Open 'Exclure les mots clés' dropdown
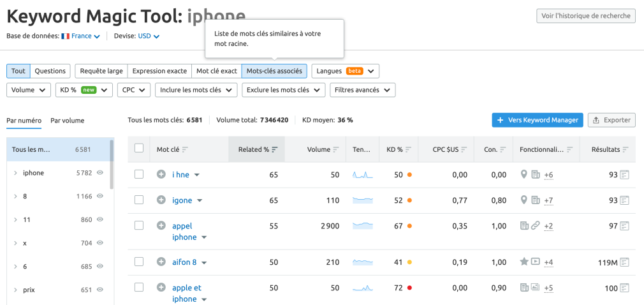The image size is (644, 305). pyautogui.click(x=283, y=90)
